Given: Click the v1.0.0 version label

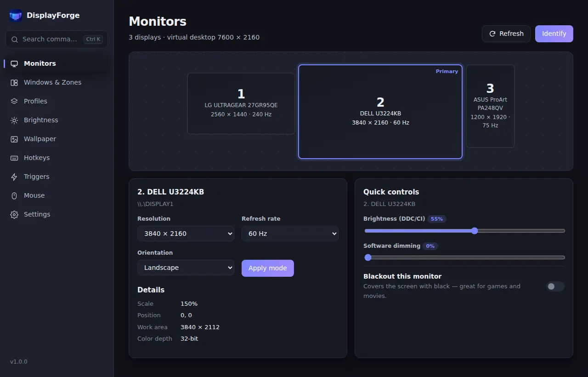Looking at the screenshot, I should pos(19,362).
